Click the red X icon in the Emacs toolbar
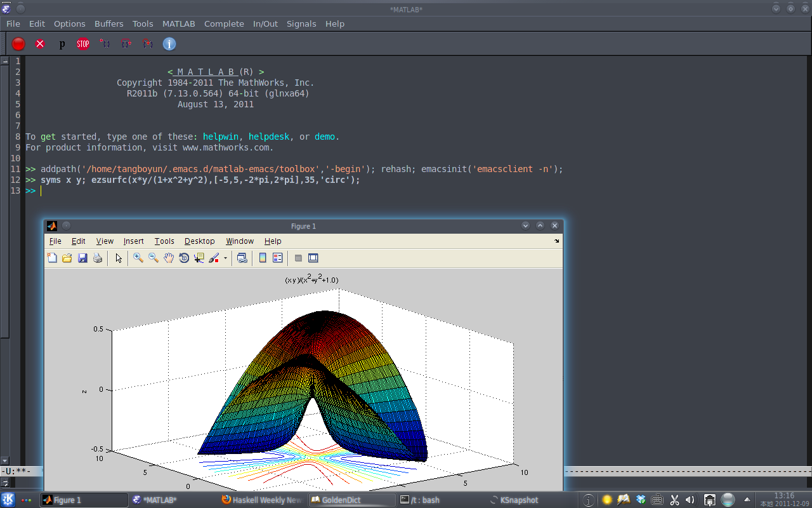Screen dimensions: 812x508 click(x=40, y=44)
